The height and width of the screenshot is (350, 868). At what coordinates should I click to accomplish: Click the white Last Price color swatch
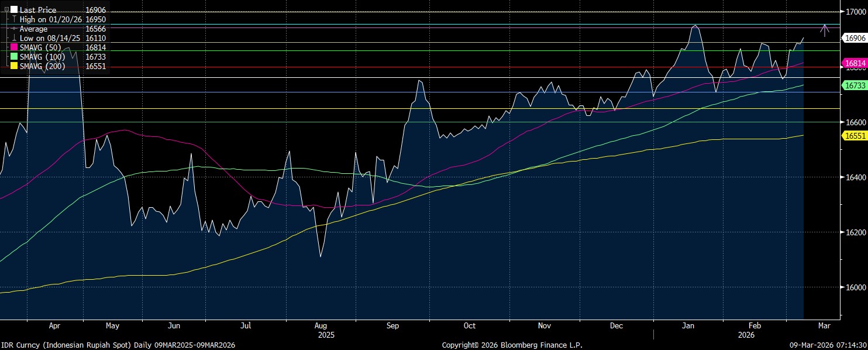(x=14, y=10)
